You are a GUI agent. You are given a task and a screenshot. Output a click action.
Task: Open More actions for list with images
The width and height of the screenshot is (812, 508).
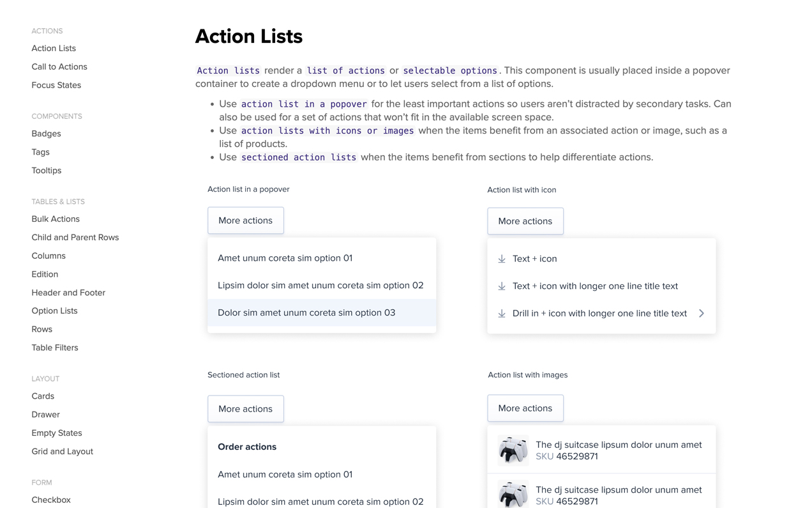[x=525, y=408]
